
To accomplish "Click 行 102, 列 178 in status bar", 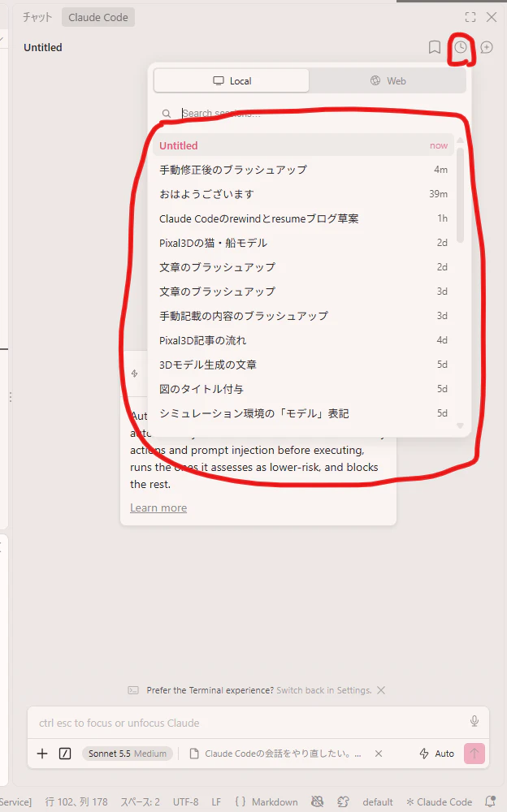I will (x=76, y=802).
